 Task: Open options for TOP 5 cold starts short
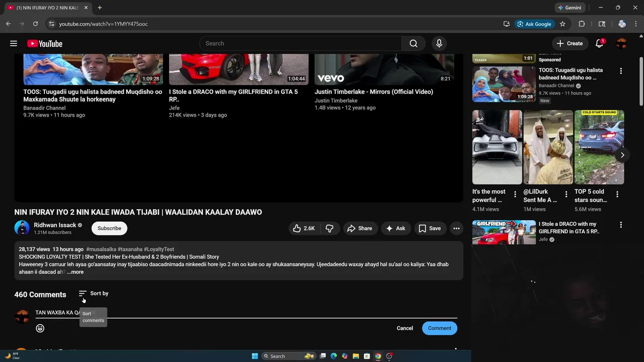tap(617, 194)
